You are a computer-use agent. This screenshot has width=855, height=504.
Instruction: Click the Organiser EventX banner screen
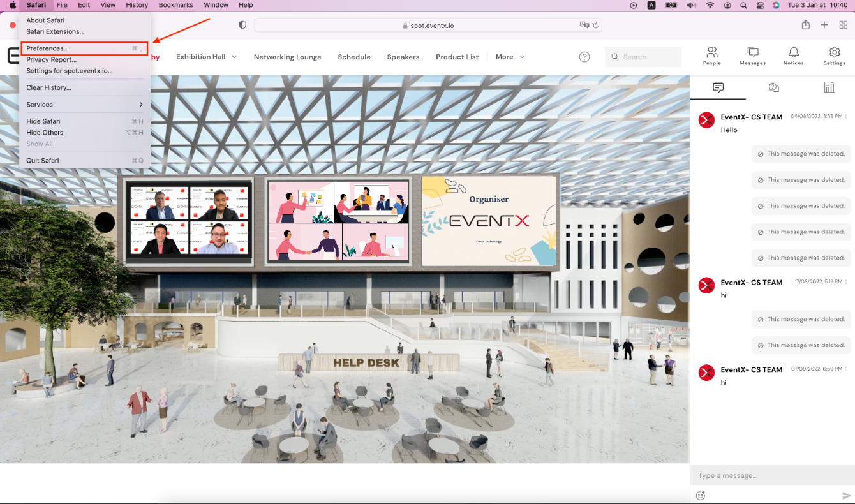pyautogui.click(x=489, y=220)
